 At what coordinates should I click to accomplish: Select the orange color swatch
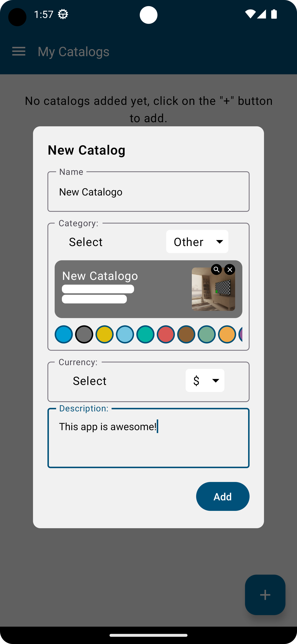[227, 334]
